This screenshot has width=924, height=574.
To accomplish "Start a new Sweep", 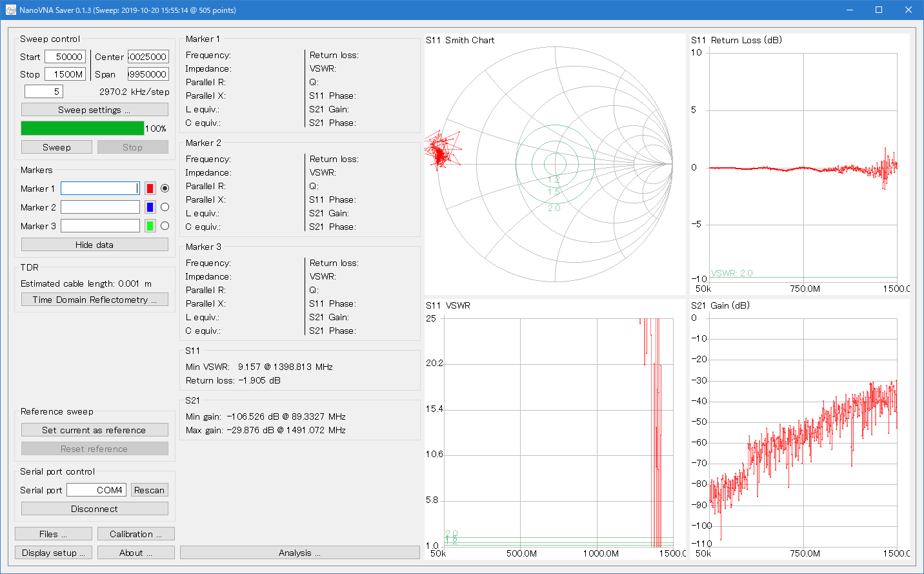I will (57, 147).
